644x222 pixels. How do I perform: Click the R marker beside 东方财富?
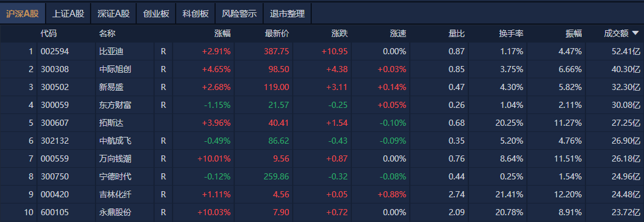(x=163, y=105)
